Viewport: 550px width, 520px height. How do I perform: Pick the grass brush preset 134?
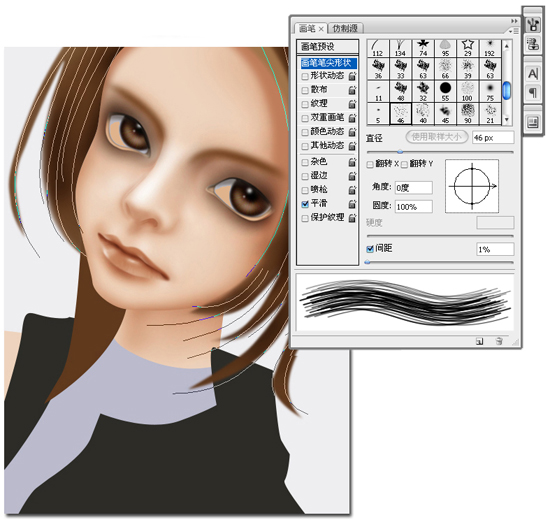[x=400, y=47]
